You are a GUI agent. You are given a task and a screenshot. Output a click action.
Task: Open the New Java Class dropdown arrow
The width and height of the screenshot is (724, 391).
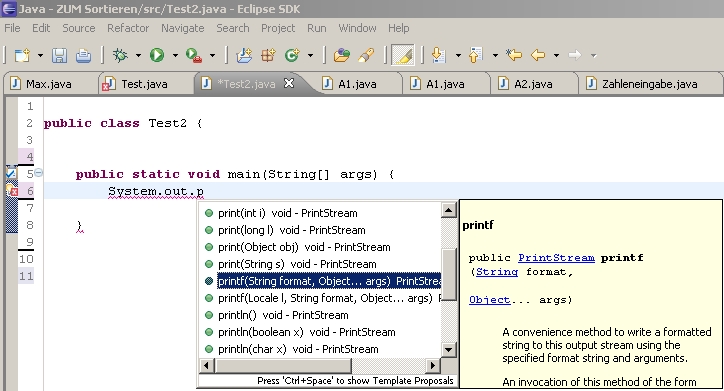310,56
